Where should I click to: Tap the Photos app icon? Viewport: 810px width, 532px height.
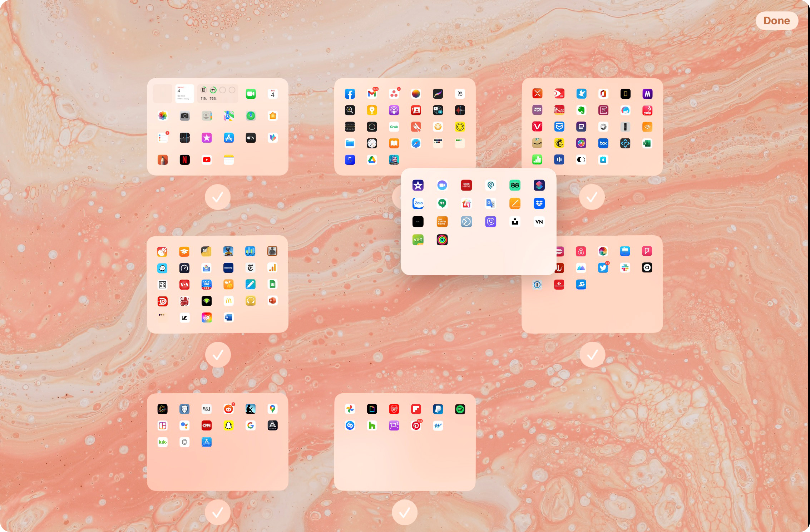[x=163, y=116]
